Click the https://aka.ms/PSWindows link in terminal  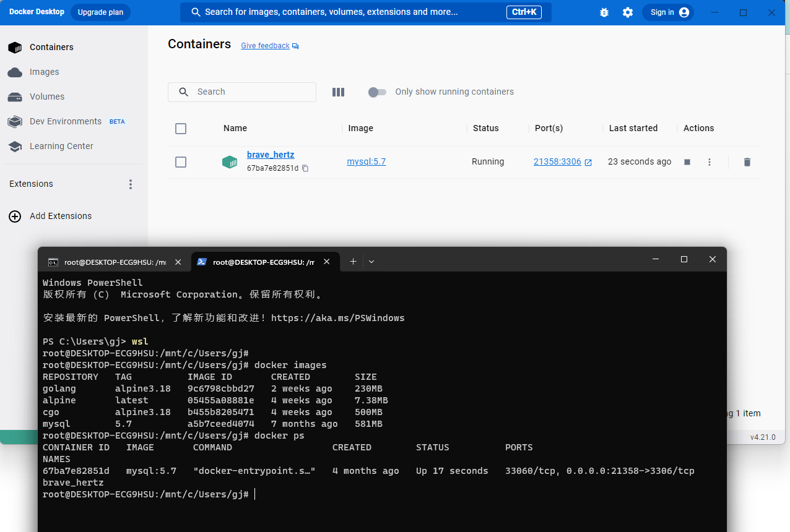pos(337,318)
